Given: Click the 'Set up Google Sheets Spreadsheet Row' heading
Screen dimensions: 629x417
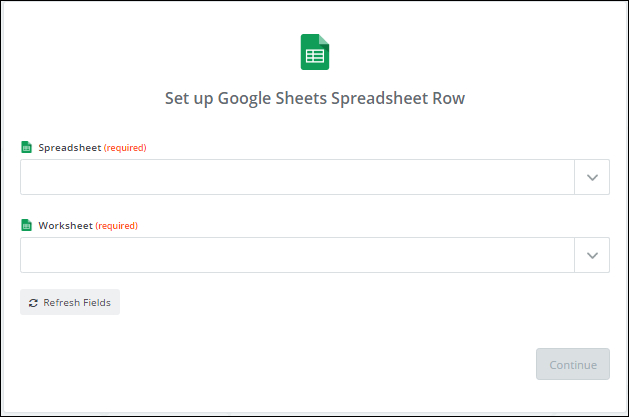Looking at the screenshot, I should 315,99.
